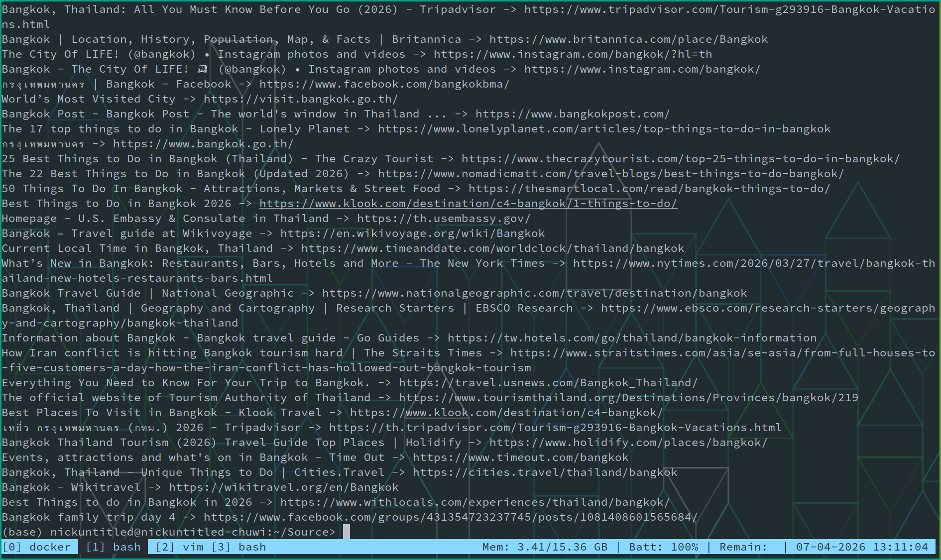The height and width of the screenshot is (560, 941).
Task: Open the wikitravel.org Bangkok link
Action: pyautogui.click(x=283, y=487)
